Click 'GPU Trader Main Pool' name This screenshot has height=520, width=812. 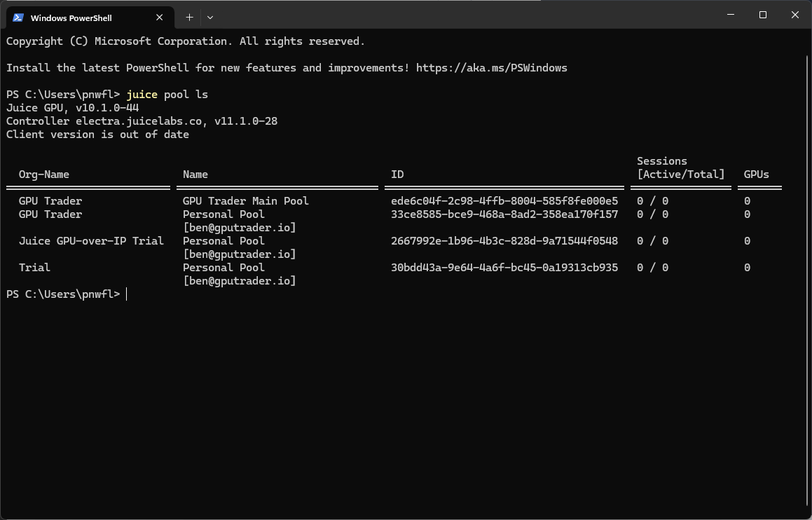coord(245,201)
